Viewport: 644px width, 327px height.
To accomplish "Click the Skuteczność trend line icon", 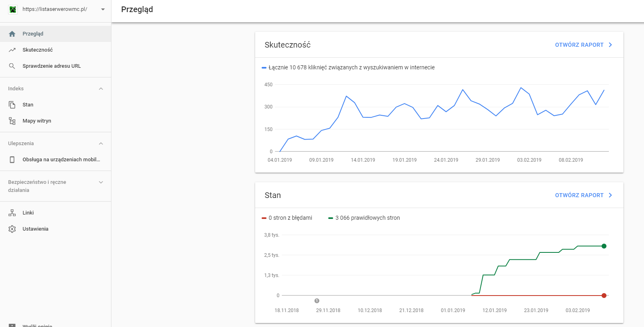I will [12, 50].
